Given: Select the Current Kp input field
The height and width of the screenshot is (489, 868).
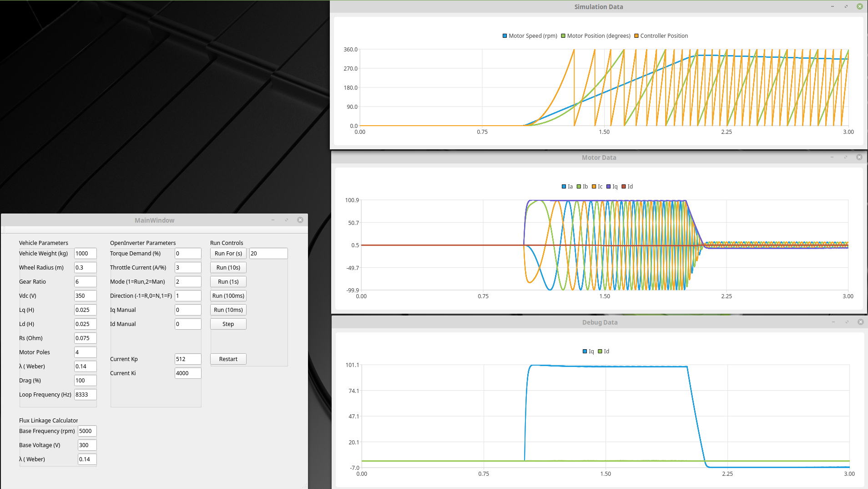Looking at the screenshot, I should pyautogui.click(x=187, y=359).
